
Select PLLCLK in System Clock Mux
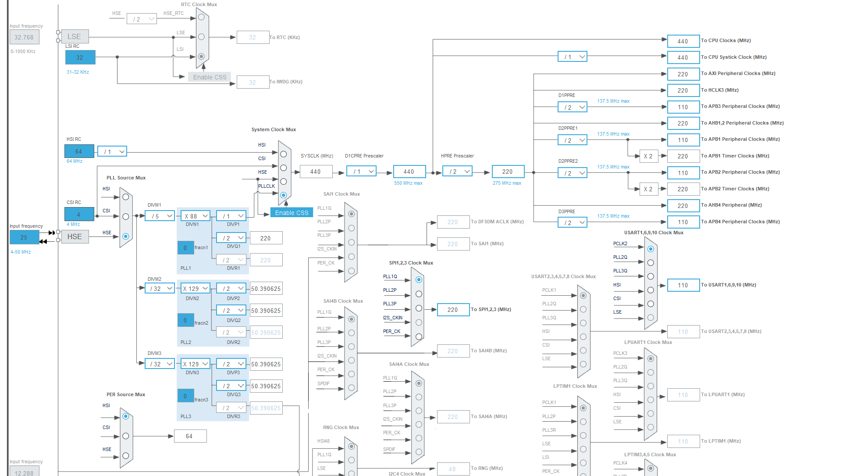click(284, 195)
